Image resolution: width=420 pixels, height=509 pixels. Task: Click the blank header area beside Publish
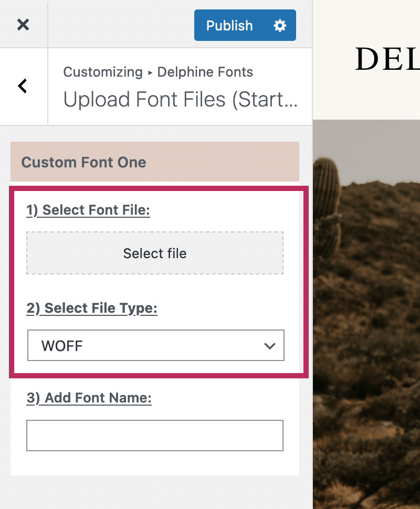121,25
